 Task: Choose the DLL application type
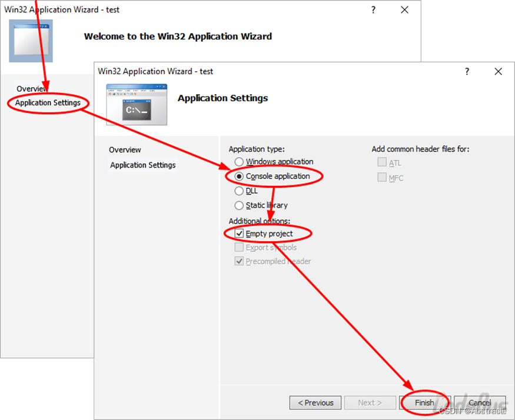239,191
